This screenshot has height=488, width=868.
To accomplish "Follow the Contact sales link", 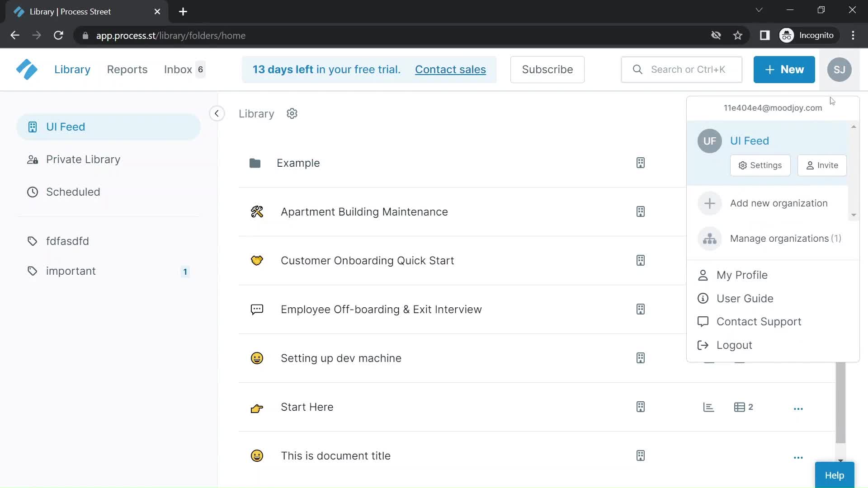I will pyautogui.click(x=450, y=70).
